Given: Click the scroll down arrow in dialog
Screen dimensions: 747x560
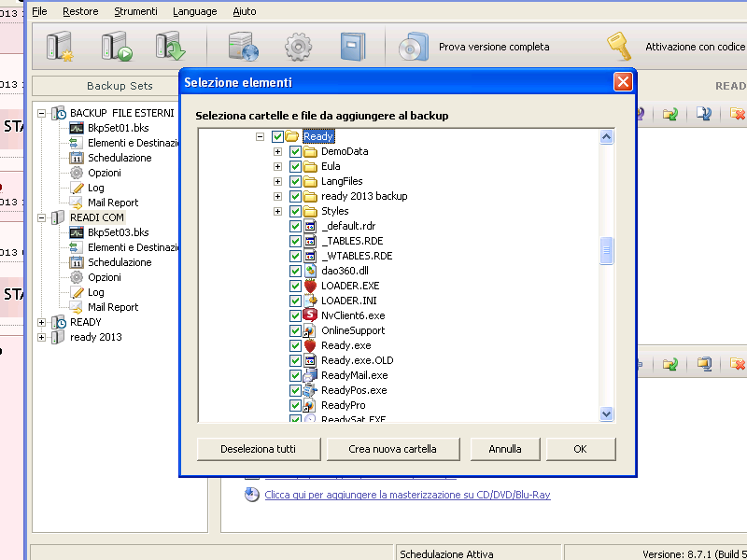Looking at the screenshot, I should click(x=606, y=413).
